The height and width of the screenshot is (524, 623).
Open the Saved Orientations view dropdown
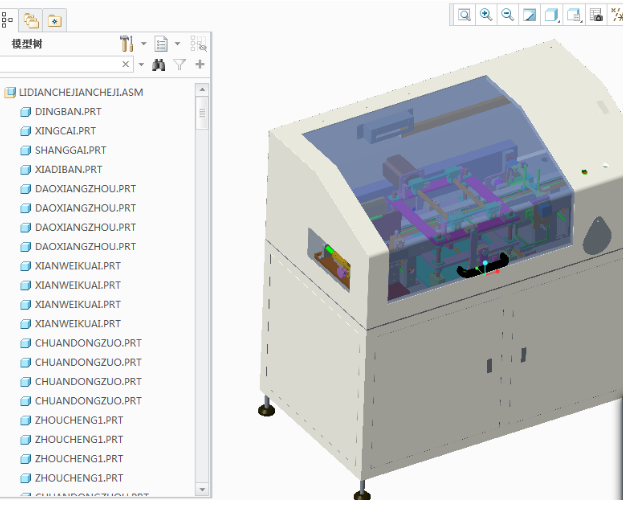click(x=574, y=15)
